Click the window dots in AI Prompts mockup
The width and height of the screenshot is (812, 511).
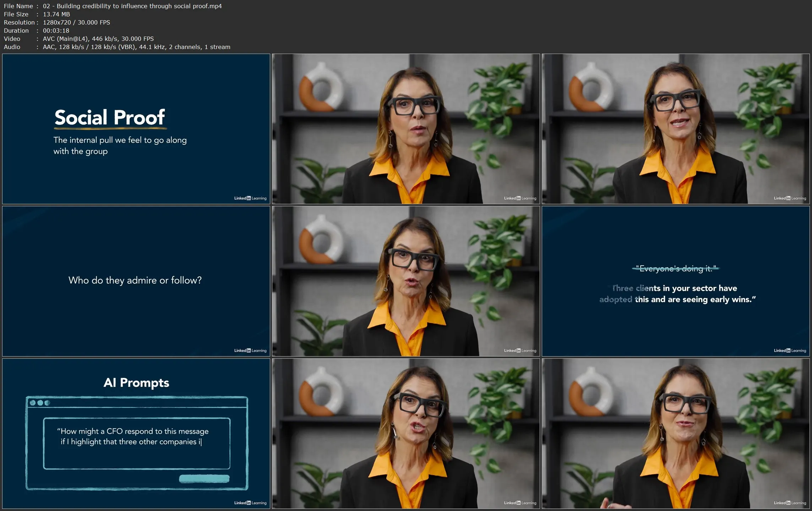40,403
